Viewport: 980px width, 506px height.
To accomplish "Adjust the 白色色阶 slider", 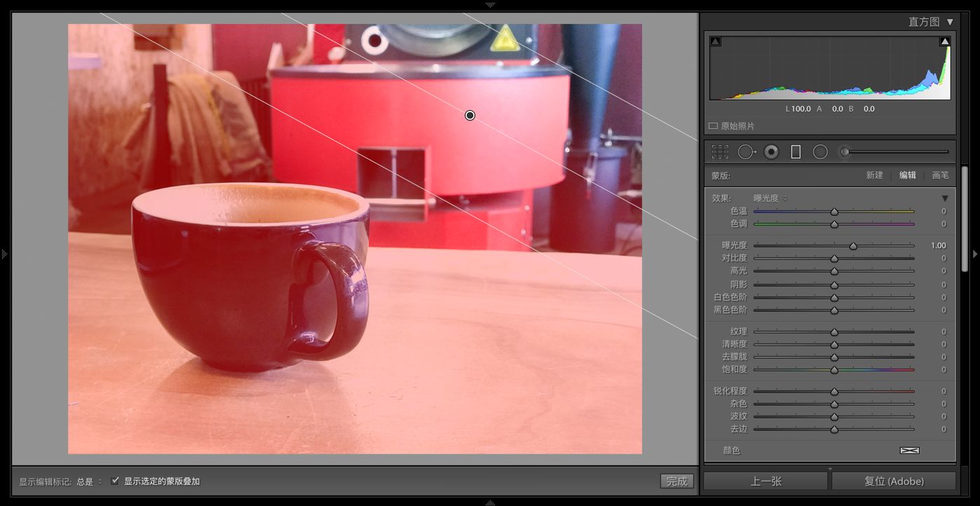I will 834,297.
